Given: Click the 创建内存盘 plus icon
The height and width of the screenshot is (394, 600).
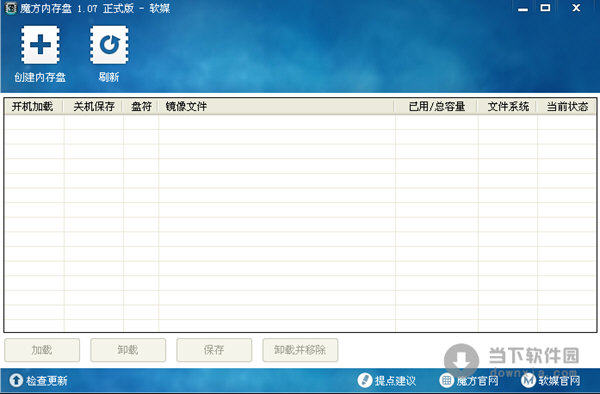Looking at the screenshot, I should 40,45.
